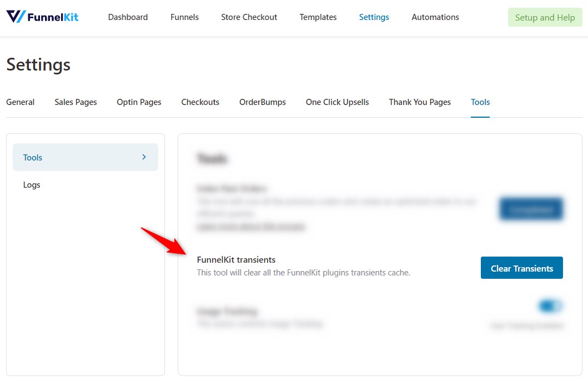Open the Funnels menu item
The image size is (588, 381).
click(x=184, y=17)
